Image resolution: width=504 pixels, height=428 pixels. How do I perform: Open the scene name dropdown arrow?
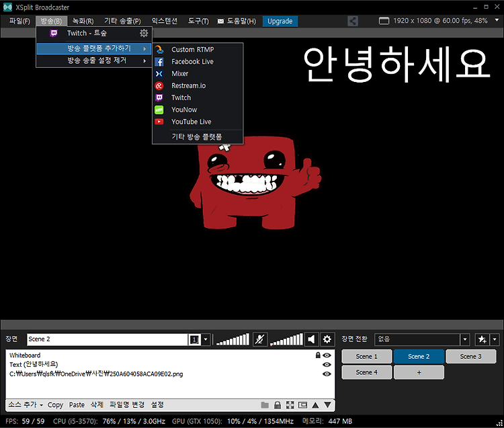206,339
